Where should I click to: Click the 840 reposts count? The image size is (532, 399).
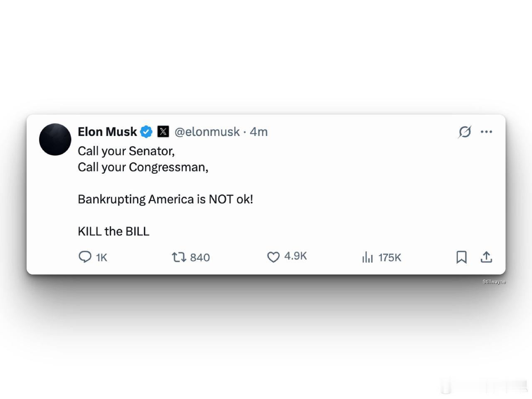200,258
